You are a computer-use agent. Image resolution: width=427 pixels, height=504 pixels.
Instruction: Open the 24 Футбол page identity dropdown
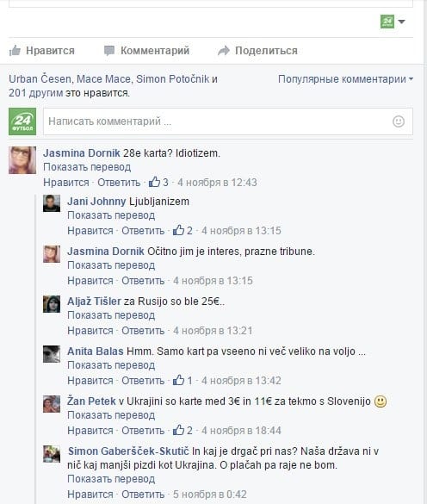393,22
